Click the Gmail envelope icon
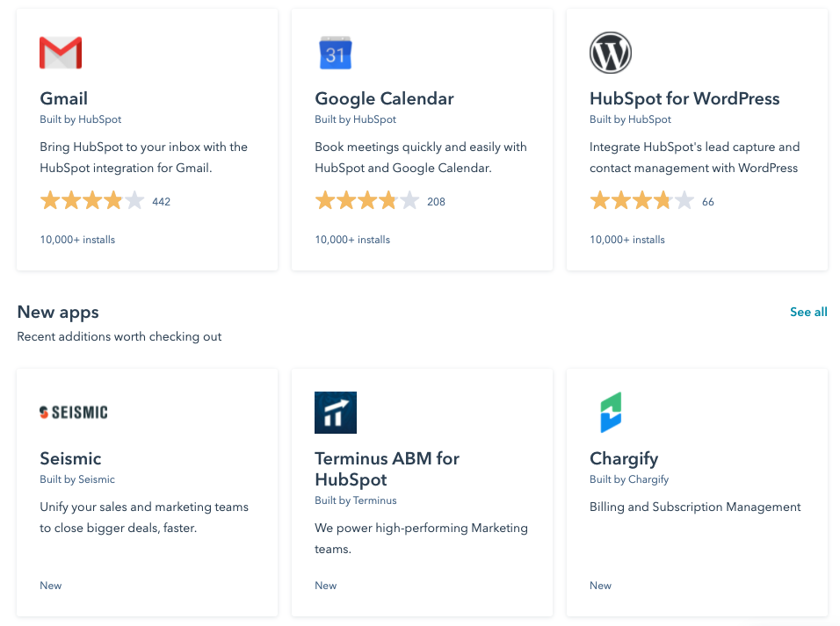Screen dimensions: 840x626 (x=61, y=53)
